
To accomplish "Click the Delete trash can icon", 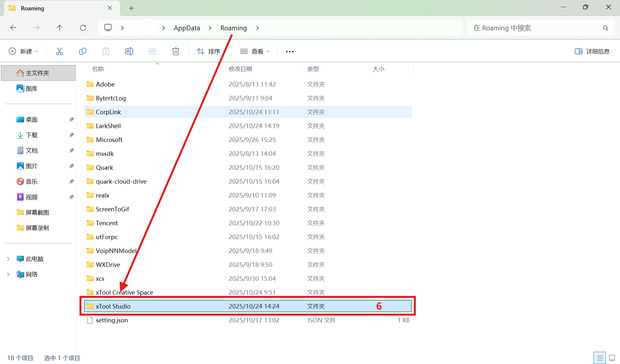I will [x=176, y=51].
